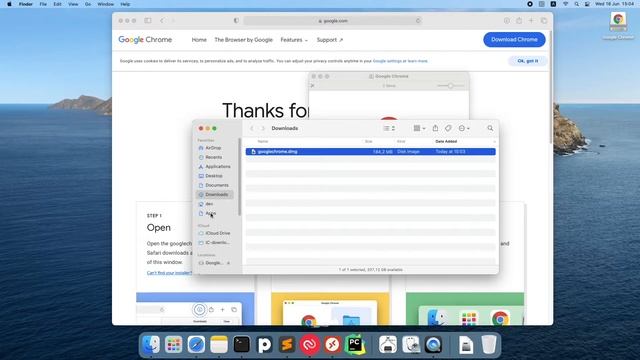
Task: Open Home link on Chrome page
Action: [199, 40]
